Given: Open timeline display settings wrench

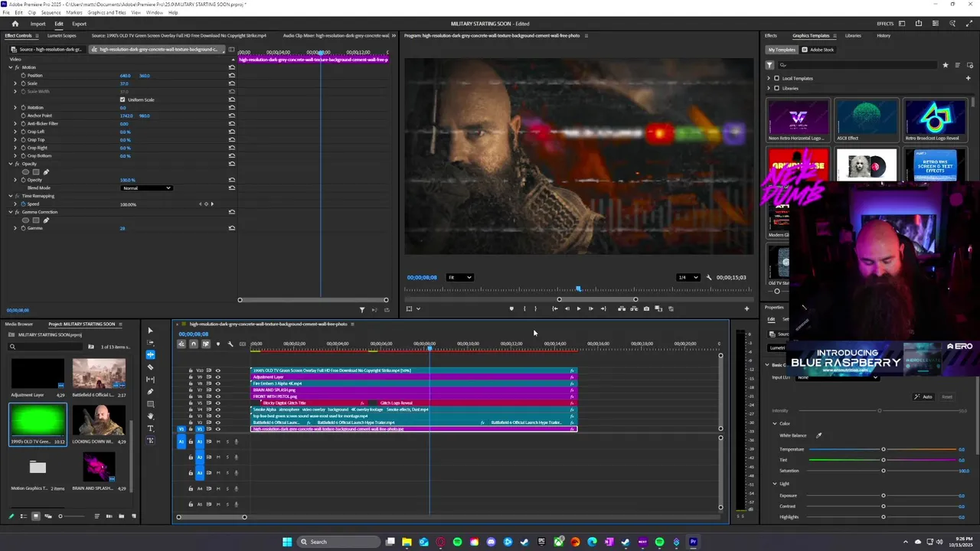Looking at the screenshot, I should click(x=230, y=344).
